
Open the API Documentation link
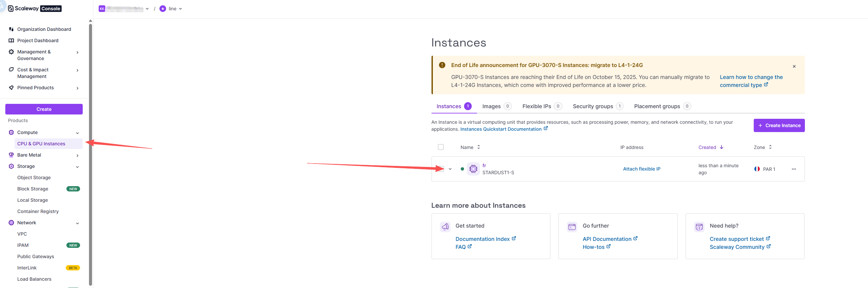610,239
